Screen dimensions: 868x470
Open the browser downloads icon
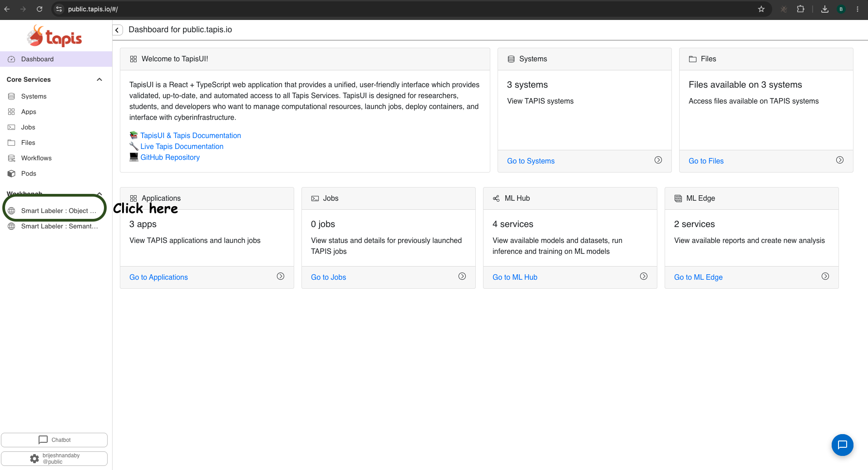(825, 9)
